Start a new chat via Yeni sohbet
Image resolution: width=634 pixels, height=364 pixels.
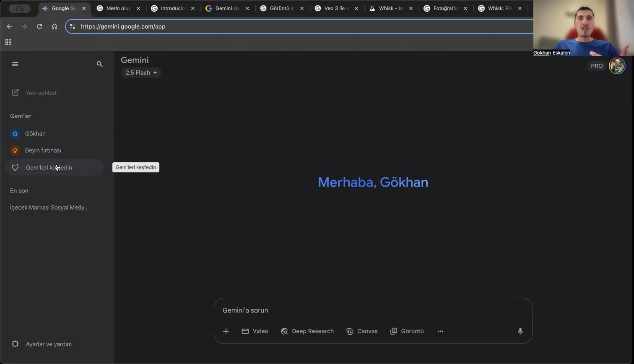tap(34, 93)
